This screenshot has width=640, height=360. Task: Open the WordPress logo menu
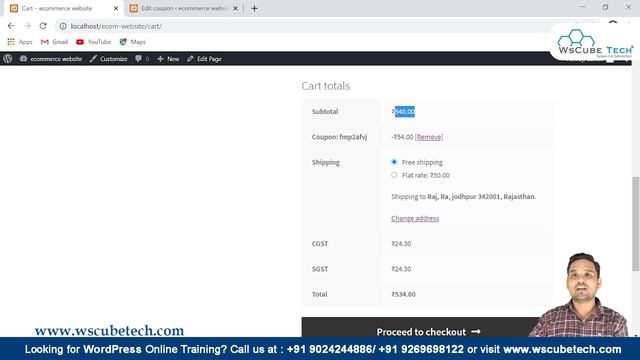[x=8, y=59]
